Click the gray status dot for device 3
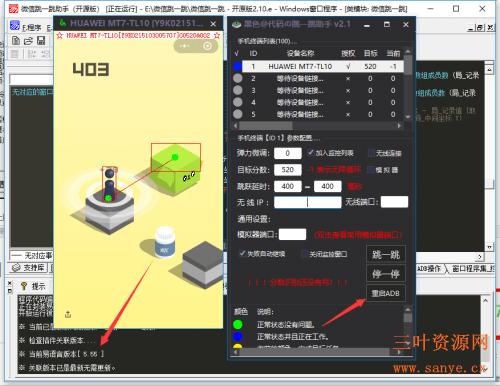 (x=237, y=90)
